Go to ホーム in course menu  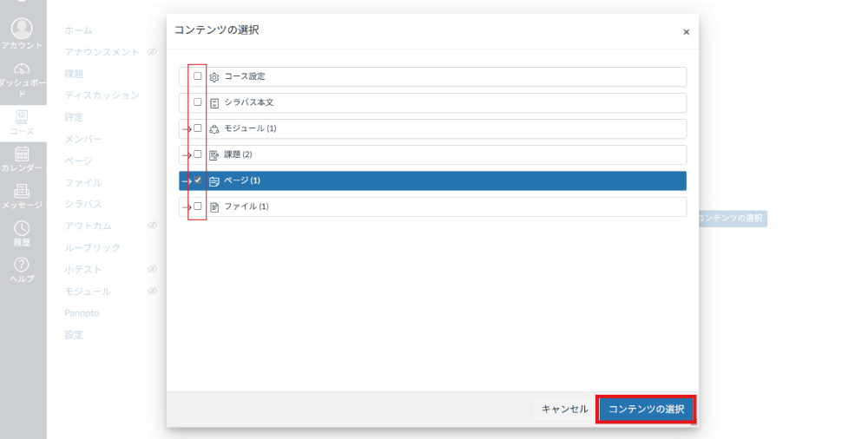point(79,29)
